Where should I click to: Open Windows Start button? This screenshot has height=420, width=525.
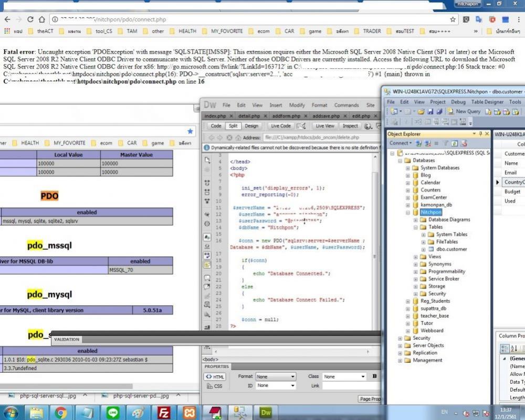coord(10,412)
